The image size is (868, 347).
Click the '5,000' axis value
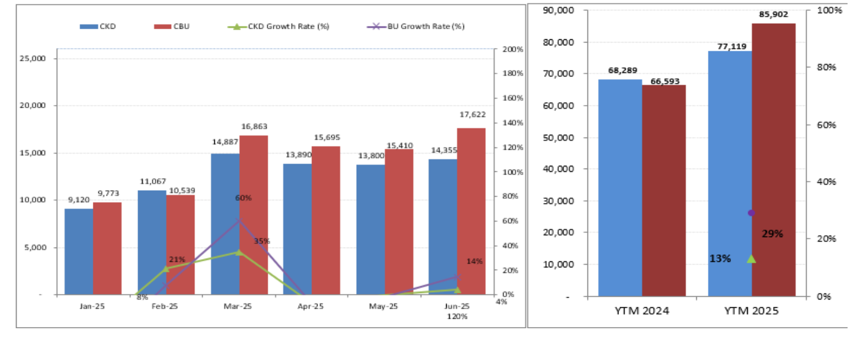pyautogui.click(x=35, y=248)
